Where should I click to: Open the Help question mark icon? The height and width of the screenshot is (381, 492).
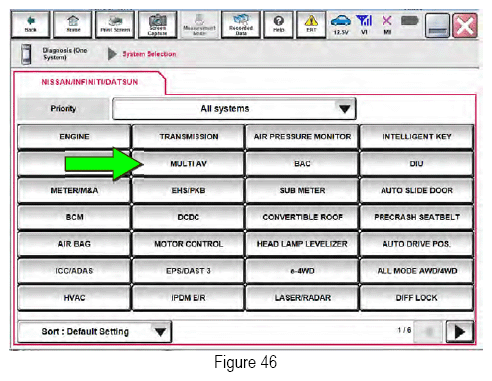(x=279, y=24)
